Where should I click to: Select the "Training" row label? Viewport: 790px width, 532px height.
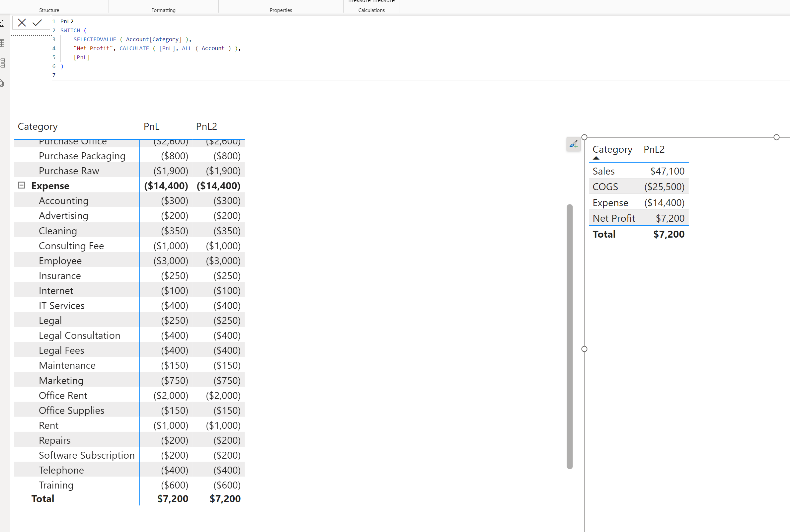[x=56, y=485]
